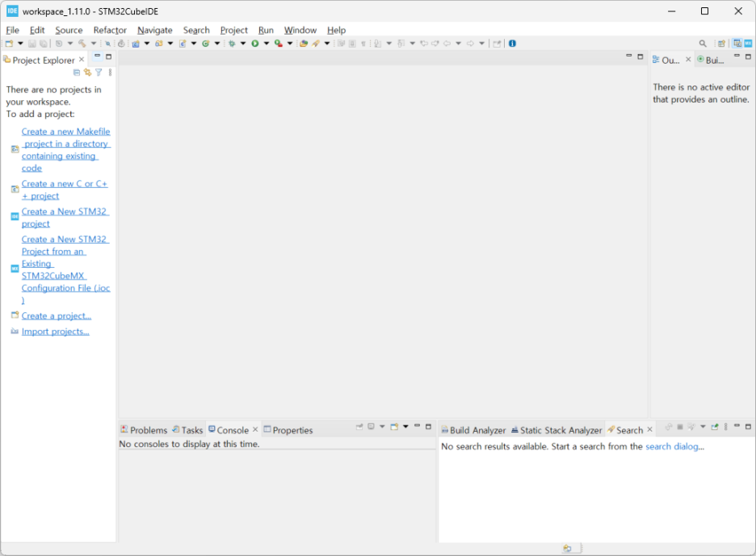Open the Navigate menu
This screenshot has width=756, height=556.
155,30
